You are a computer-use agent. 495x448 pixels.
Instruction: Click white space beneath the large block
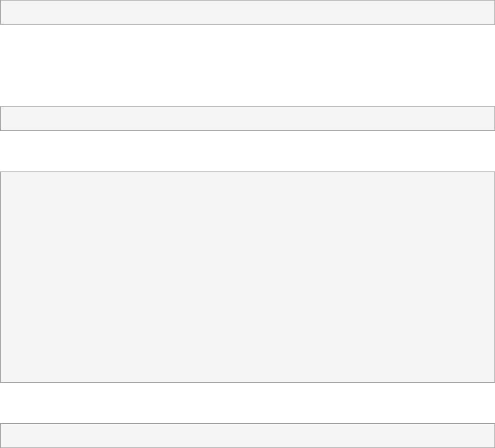tap(247, 403)
